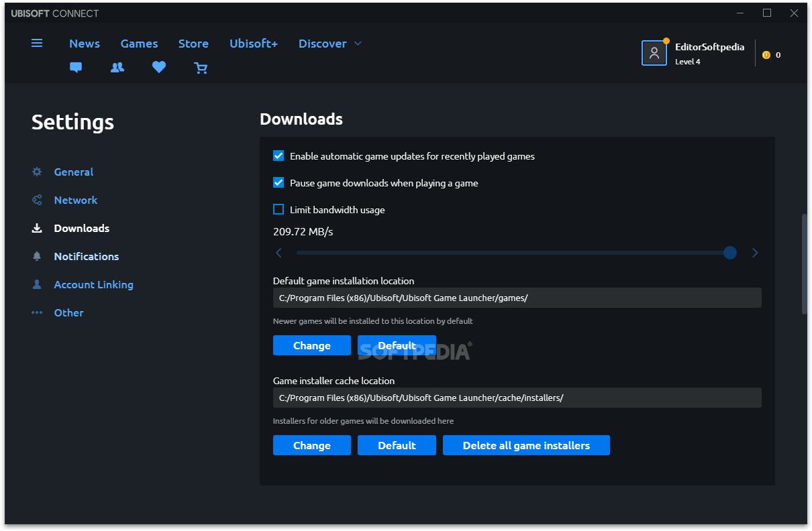This screenshot has width=812, height=531.
Task: Enable Limit bandwidth usage checkbox
Action: (278, 209)
